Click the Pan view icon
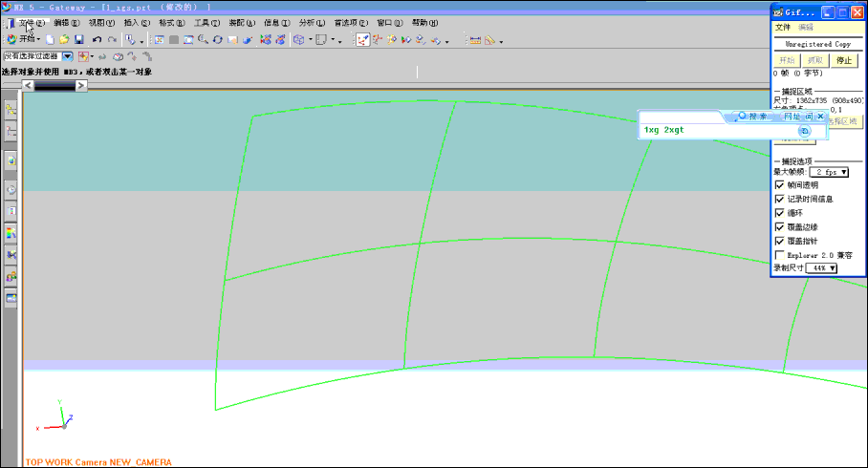 tap(232, 40)
